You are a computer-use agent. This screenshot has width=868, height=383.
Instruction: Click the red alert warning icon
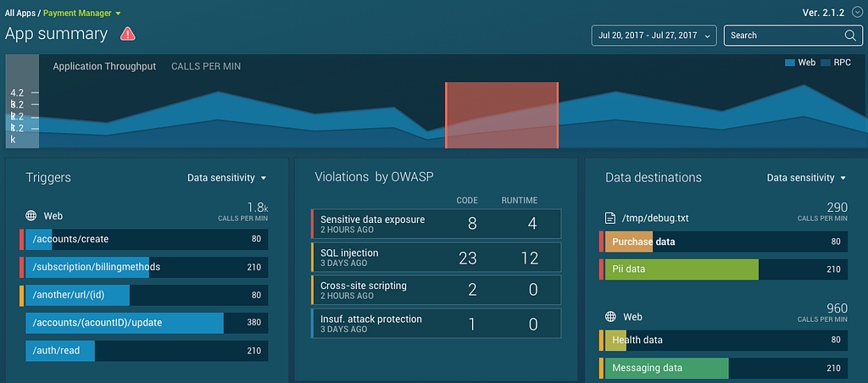128,34
